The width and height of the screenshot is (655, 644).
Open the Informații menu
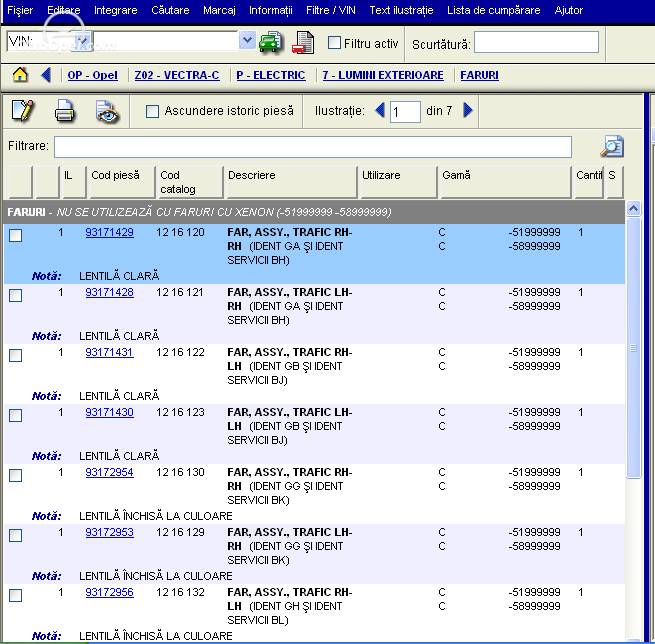[x=271, y=10]
